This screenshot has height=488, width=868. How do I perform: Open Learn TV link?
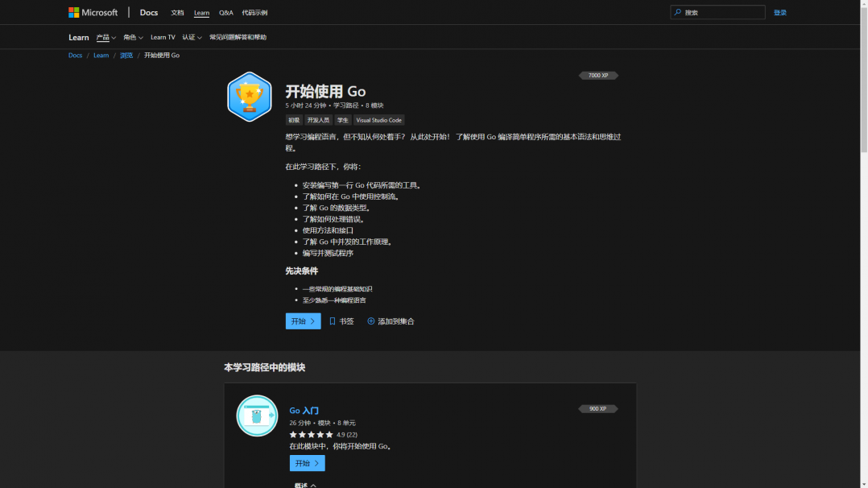(x=163, y=38)
